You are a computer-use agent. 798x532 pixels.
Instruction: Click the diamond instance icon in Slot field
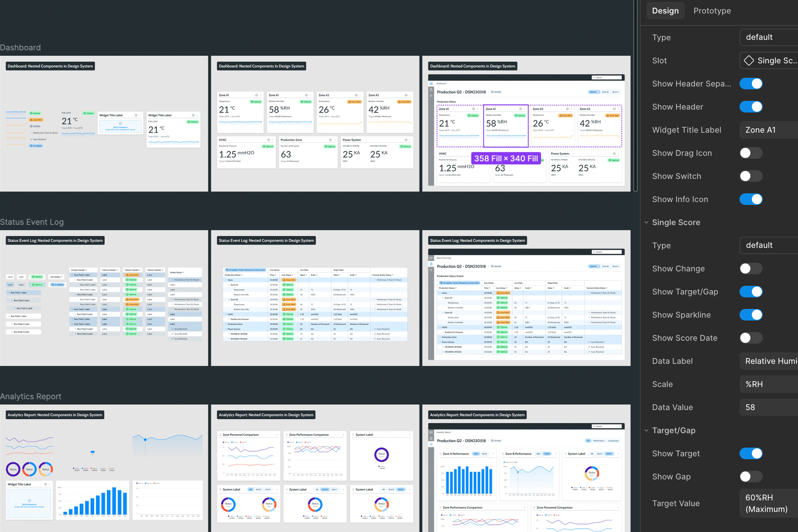coord(749,61)
